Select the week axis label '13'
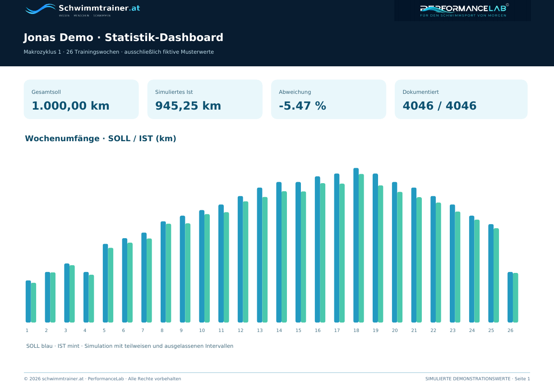This screenshot has height=392, width=554. (260, 331)
